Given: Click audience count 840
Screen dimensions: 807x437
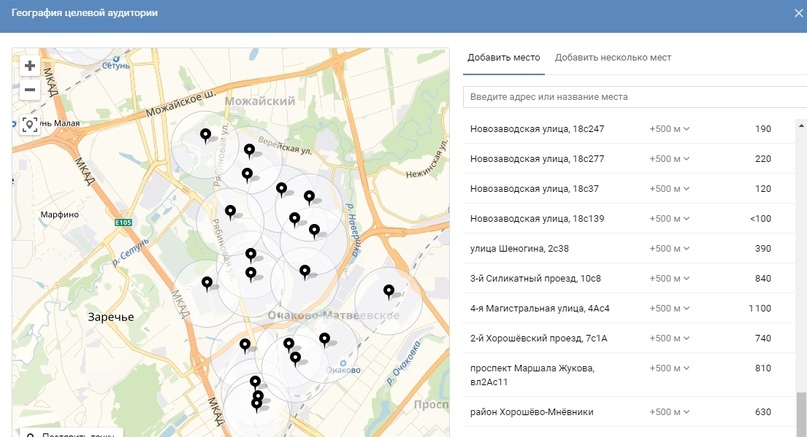Looking at the screenshot, I should point(763,278).
